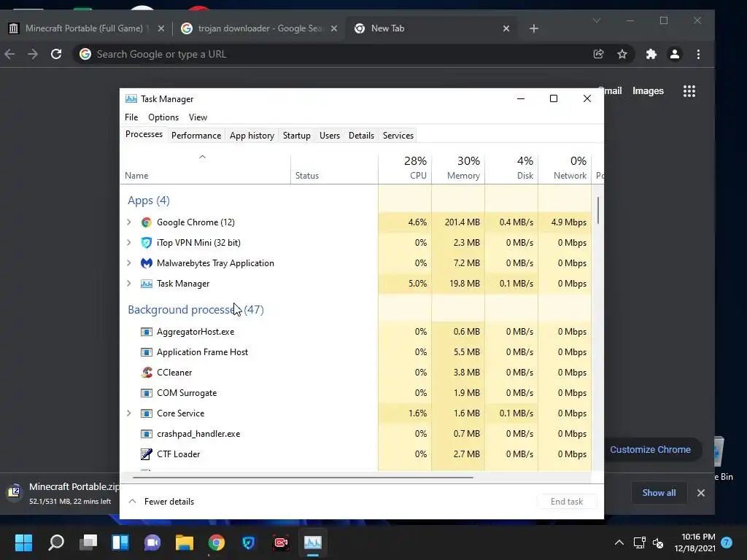The width and height of the screenshot is (747, 560).
Task: Open Minecraft Portable.zip download item
Action: pyautogui.click(x=62, y=493)
